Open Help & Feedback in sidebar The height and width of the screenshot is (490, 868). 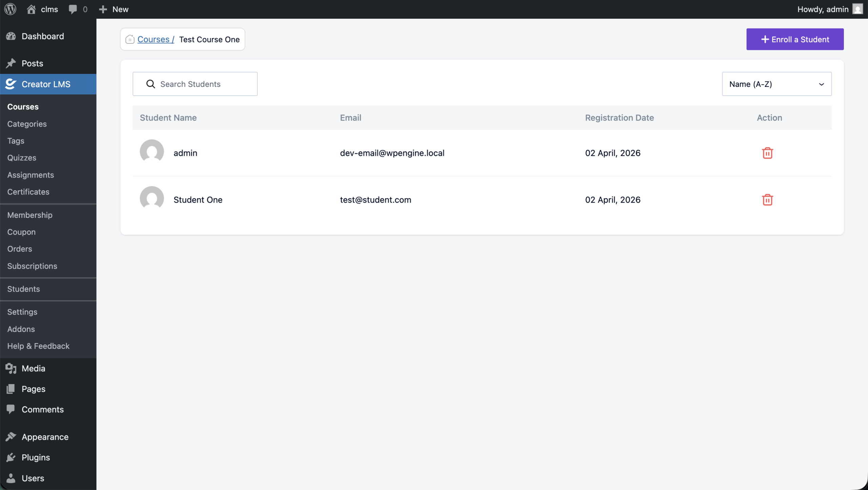click(x=38, y=346)
